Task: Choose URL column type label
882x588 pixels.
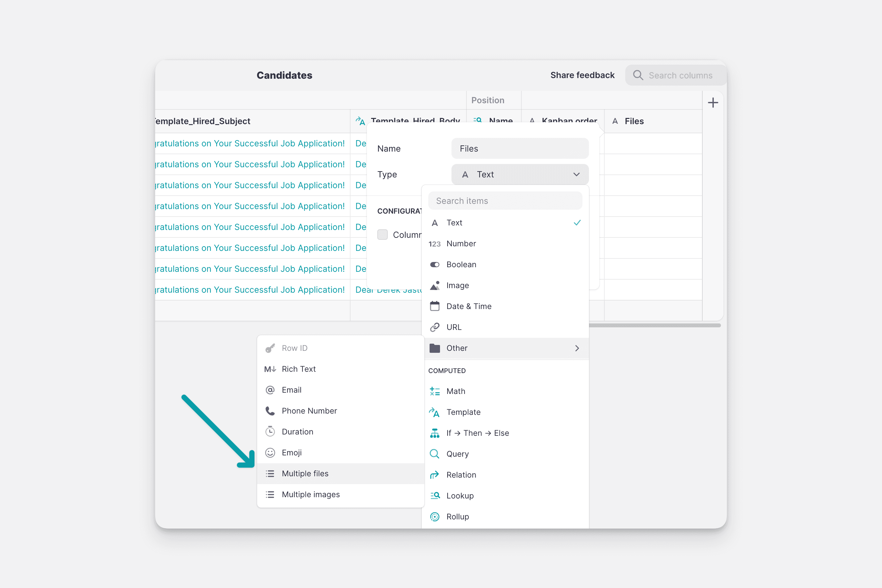Action: click(x=454, y=327)
